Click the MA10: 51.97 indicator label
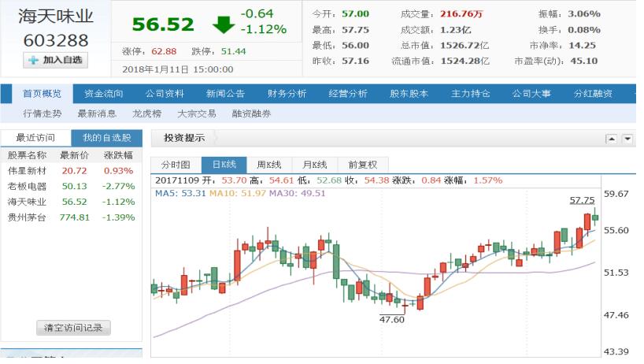This screenshot has width=644, height=364. (x=238, y=194)
